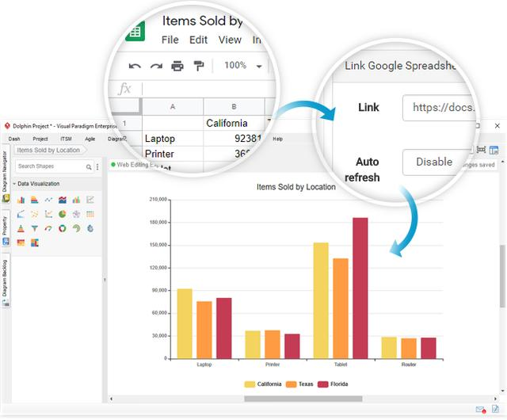Open the Agile menu
Screen dimensions: 507x420
(90, 139)
